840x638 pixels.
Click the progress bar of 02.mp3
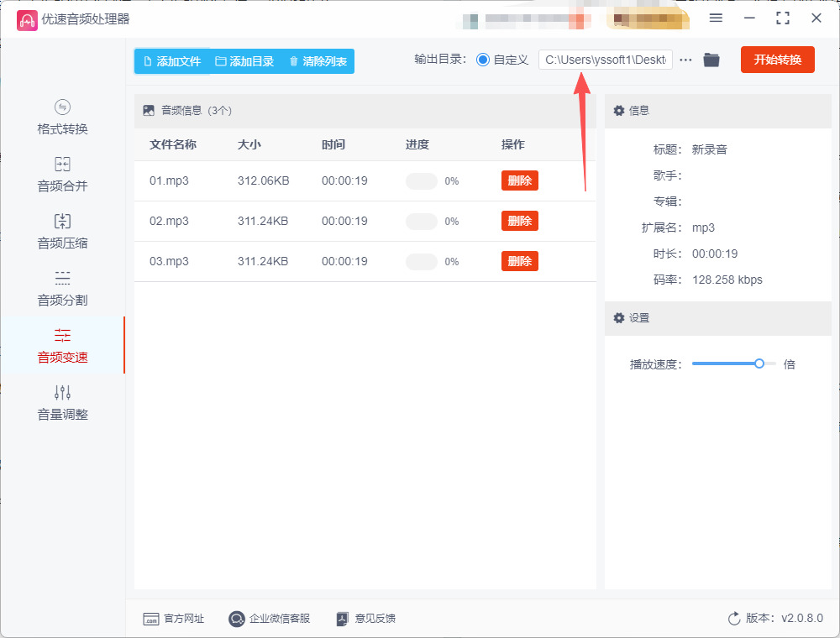pyautogui.click(x=422, y=221)
